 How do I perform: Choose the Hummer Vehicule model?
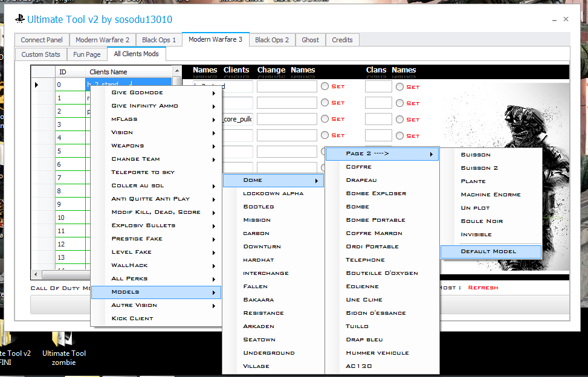pyautogui.click(x=382, y=353)
